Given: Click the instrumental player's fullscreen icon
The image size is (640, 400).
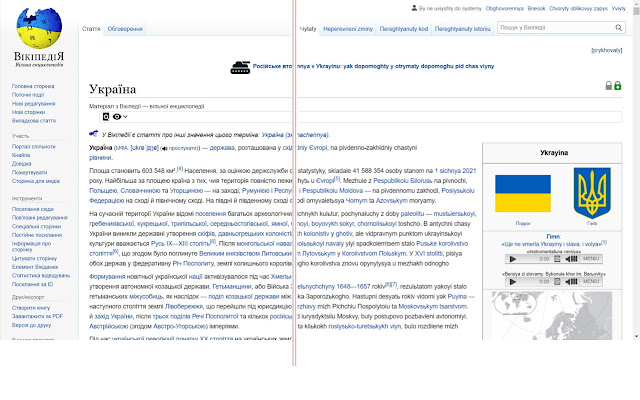Looking at the screenshot, I should (557, 259).
